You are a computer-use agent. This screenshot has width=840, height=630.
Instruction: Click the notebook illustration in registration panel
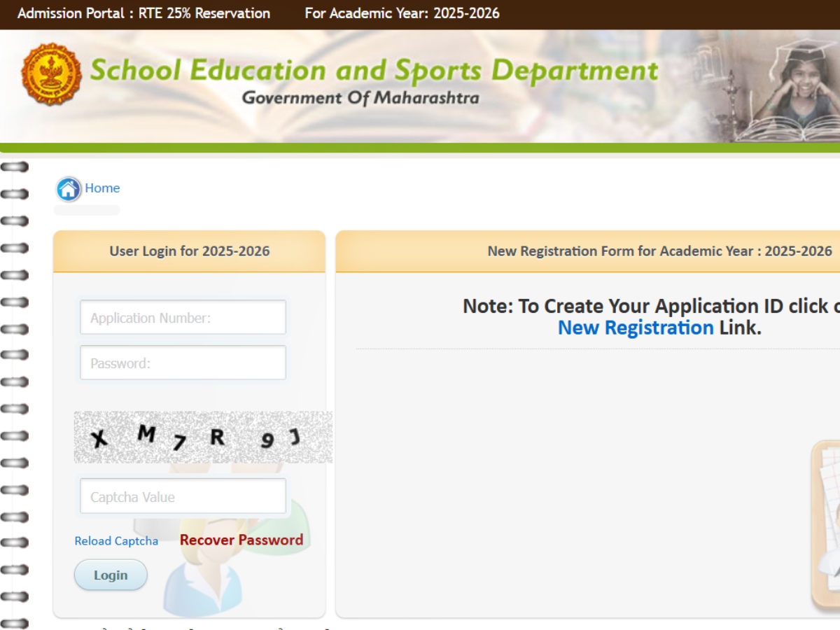(827, 525)
